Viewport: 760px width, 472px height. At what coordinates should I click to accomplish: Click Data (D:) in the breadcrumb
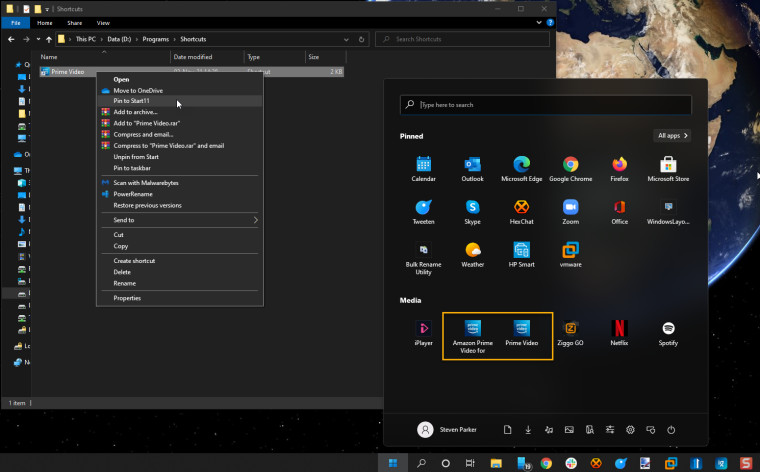pyautogui.click(x=119, y=39)
